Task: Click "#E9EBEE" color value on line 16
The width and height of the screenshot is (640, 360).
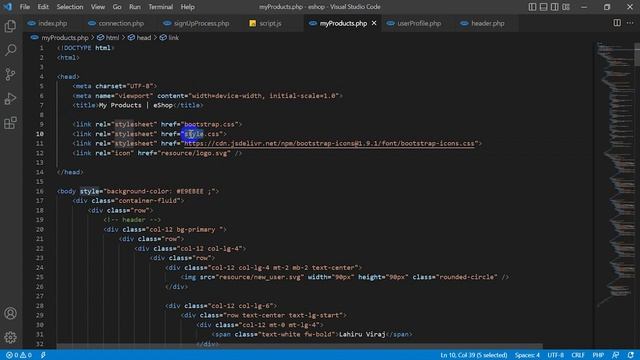Action: click(190, 191)
